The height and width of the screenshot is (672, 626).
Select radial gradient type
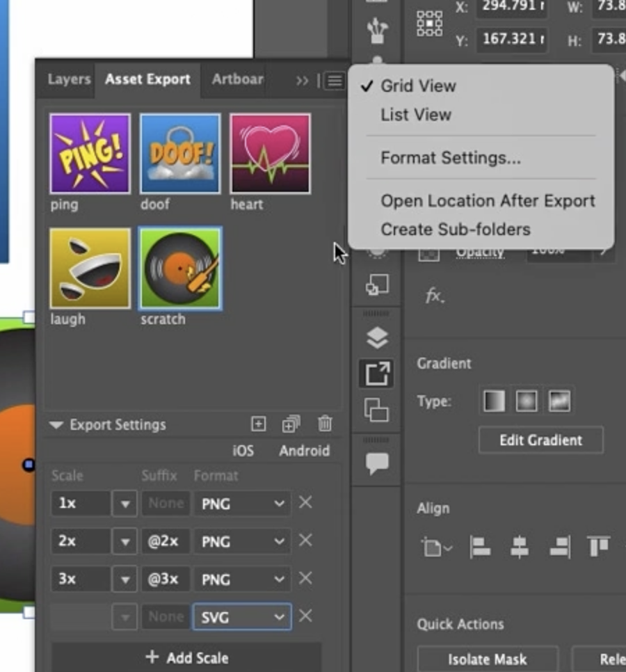pos(526,401)
